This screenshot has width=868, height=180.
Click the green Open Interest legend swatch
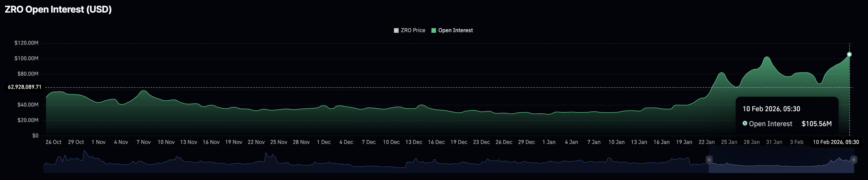click(x=434, y=30)
